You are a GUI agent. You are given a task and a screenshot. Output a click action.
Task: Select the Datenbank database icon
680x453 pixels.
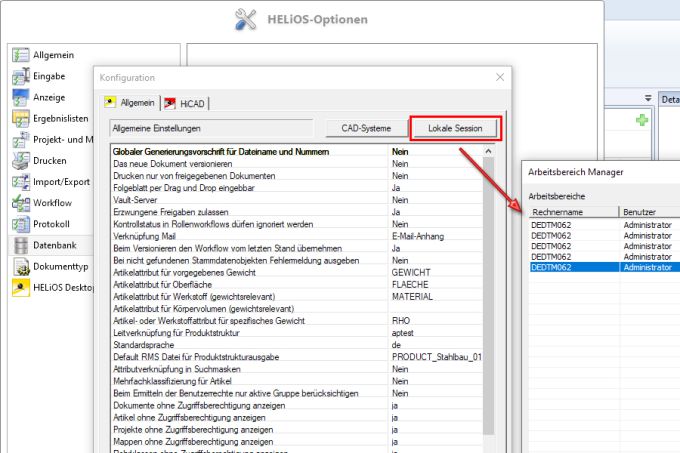(20, 245)
